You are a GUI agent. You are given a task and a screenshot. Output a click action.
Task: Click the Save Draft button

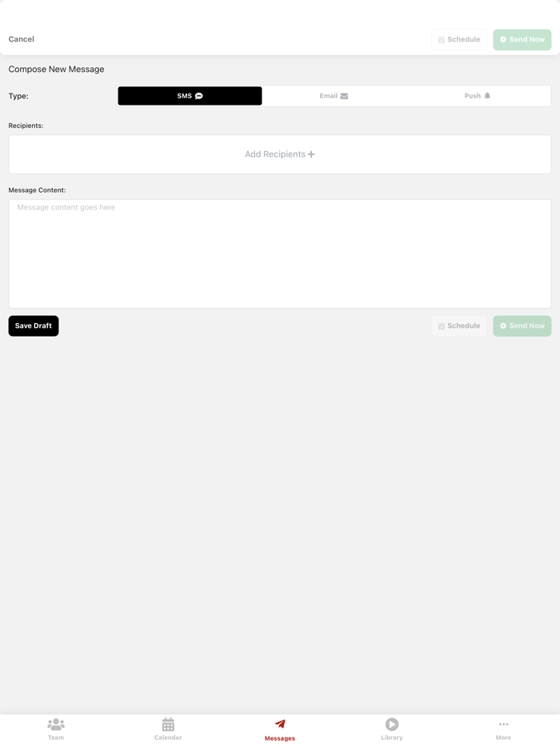[x=34, y=326]
